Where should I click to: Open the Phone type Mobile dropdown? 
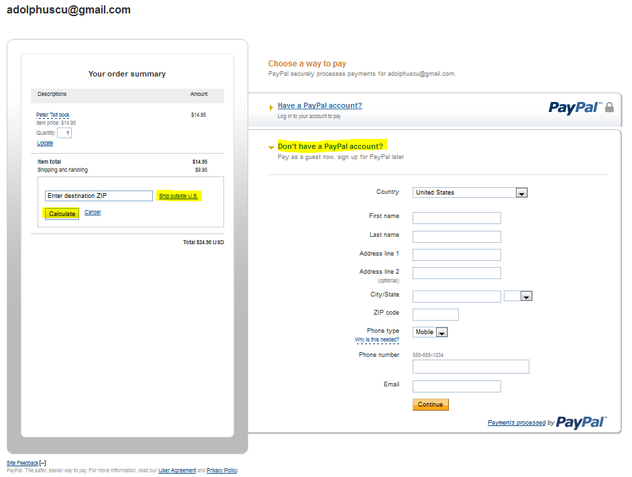coord(430,332)
